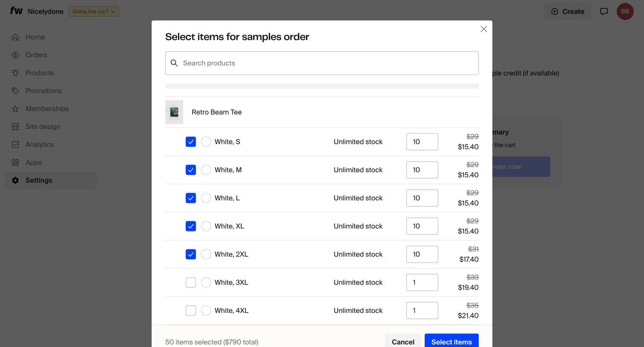Click the $19.40 price for White, 3XL
644x347 pixels.
pyautogui.click(x=468, y=287)
